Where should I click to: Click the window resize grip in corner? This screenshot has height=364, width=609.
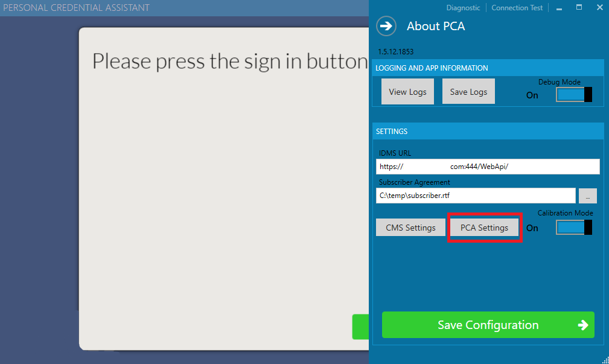[x=605, y=360]
